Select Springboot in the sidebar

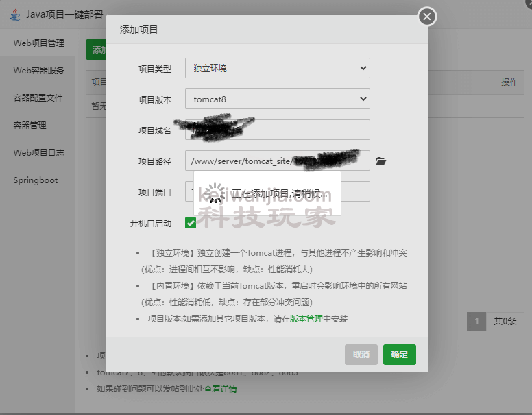[x=38, y=180]
